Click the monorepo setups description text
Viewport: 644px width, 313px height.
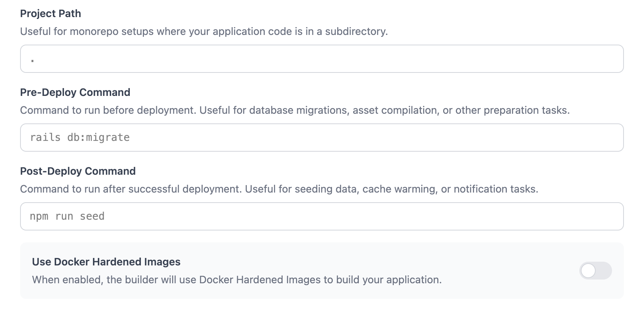click(204, 31)
